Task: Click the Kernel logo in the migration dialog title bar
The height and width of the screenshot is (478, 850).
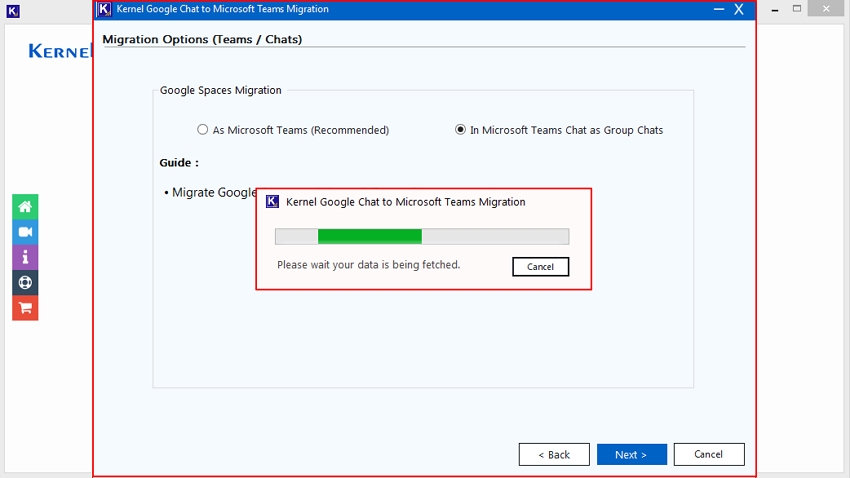Action: pos(104,9)
